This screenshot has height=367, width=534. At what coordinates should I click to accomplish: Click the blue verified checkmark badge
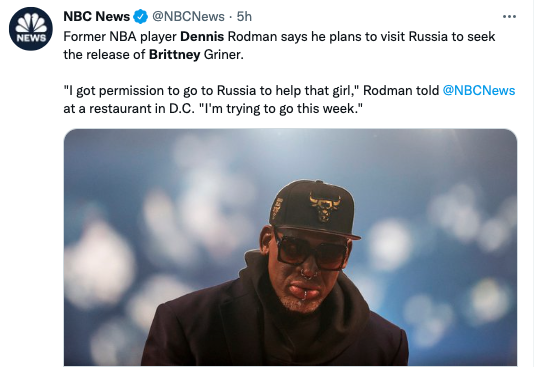click(x=140, y=16)
